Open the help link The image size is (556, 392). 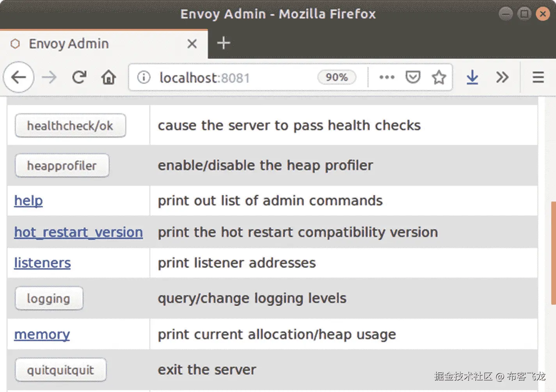pyautogui.click(x=28, y=200)
